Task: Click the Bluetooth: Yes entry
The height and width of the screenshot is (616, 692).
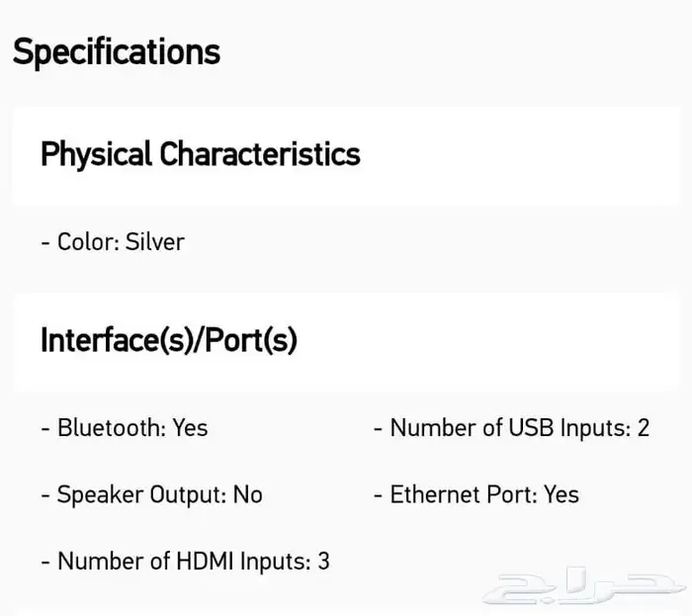Action: pyautogui.click(x=124, y=427)
